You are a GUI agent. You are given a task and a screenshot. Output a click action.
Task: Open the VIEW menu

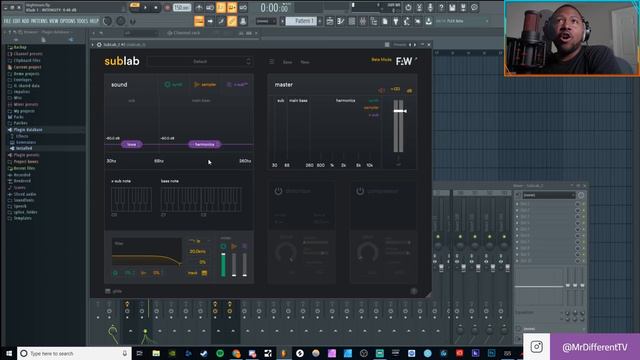(54, 21)
